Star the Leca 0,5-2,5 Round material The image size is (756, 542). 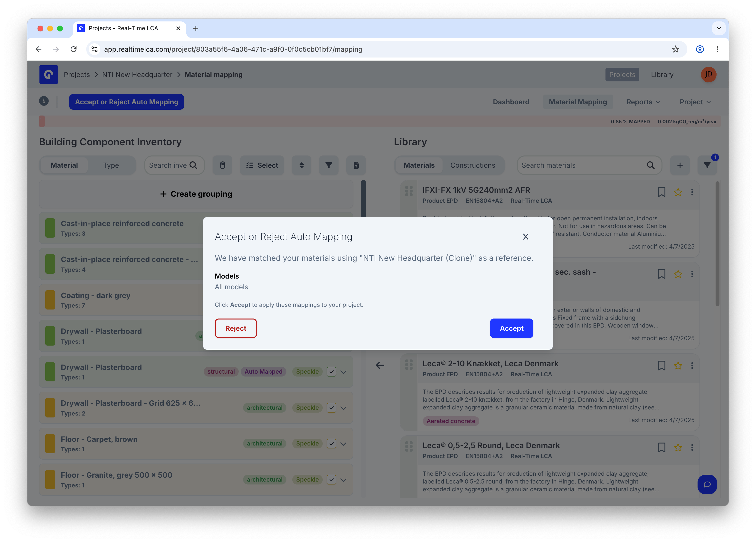[678, 447]
